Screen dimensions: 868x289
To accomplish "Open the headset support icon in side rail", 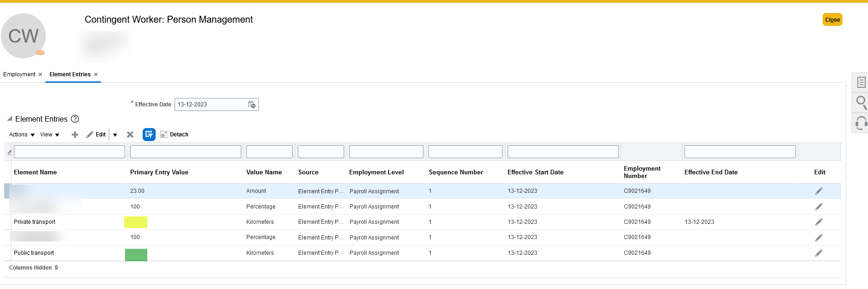I will click(x=861, y=123).
